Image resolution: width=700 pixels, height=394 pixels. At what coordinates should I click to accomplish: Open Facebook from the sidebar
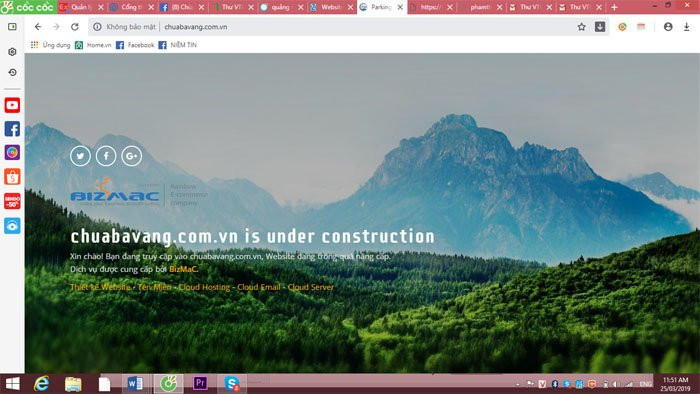[x=12, y=129]
